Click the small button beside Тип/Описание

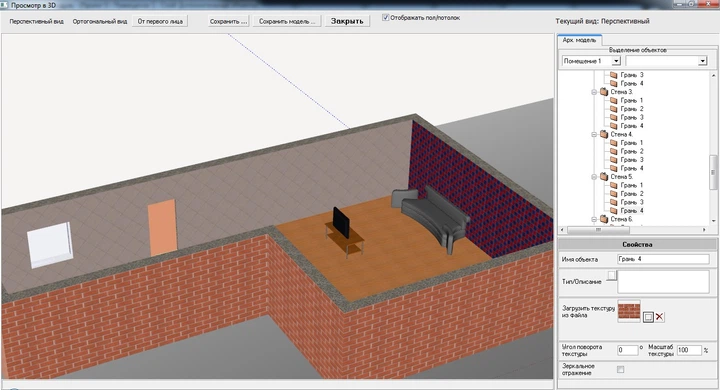[612, 275]
